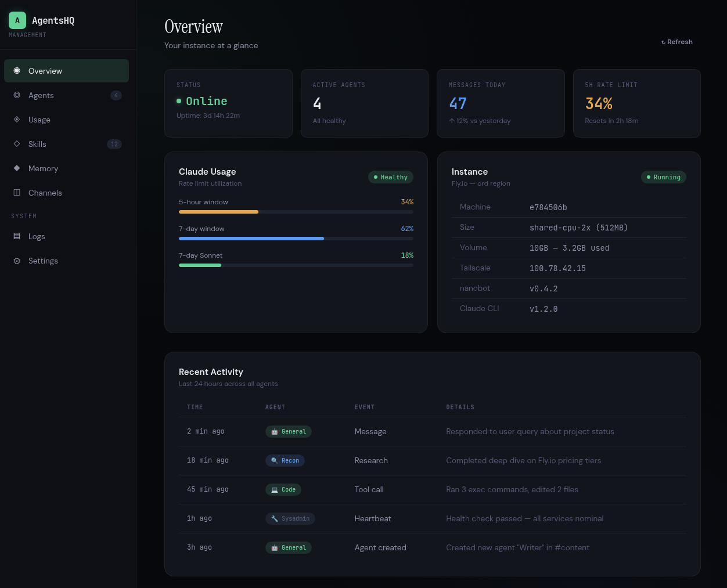This screenshot has width=727, height=588.
Task: Select the Overview target icon in sidebar
Action: click(x=17, y=71)
